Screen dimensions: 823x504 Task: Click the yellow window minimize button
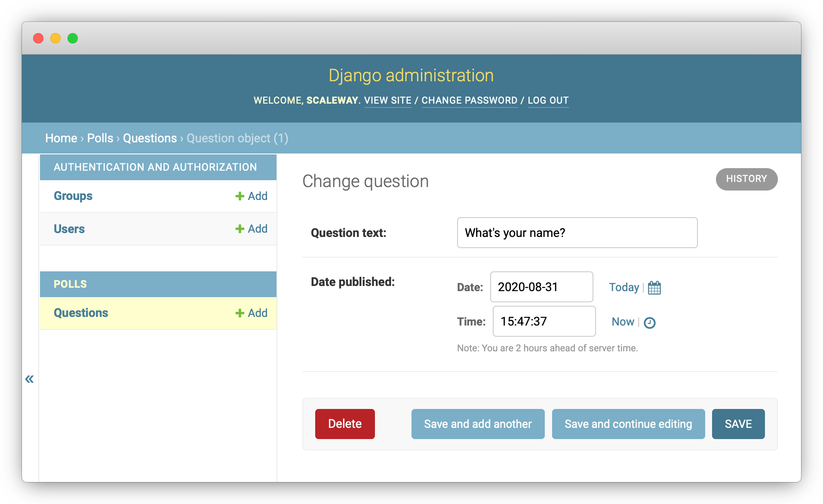coord(55,38)
